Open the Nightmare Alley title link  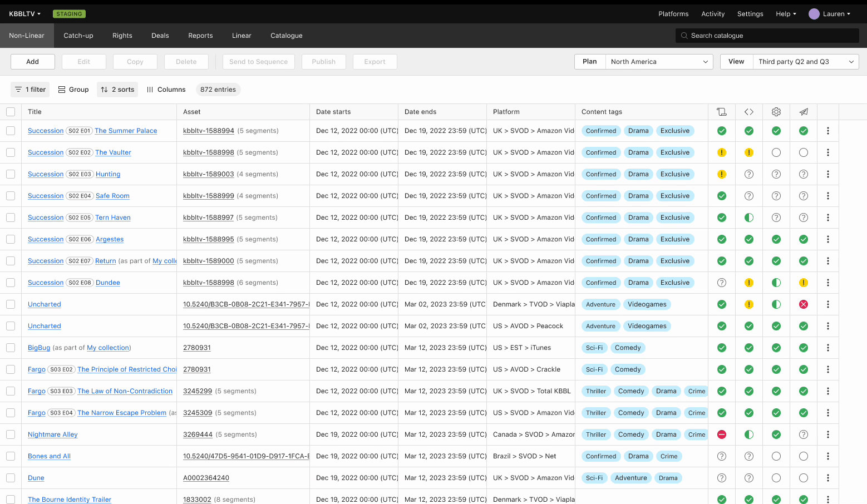(53, 434)
